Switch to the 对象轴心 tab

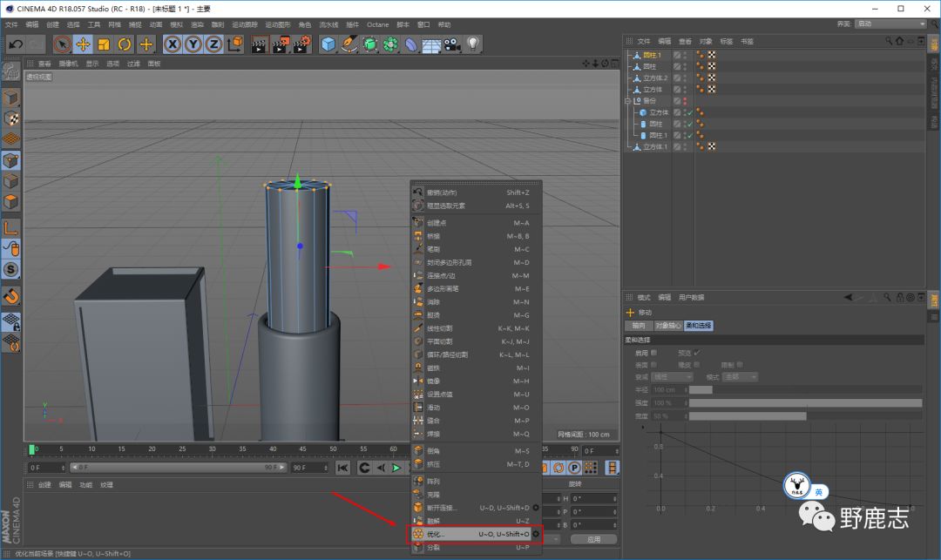(x=667, y=326)
